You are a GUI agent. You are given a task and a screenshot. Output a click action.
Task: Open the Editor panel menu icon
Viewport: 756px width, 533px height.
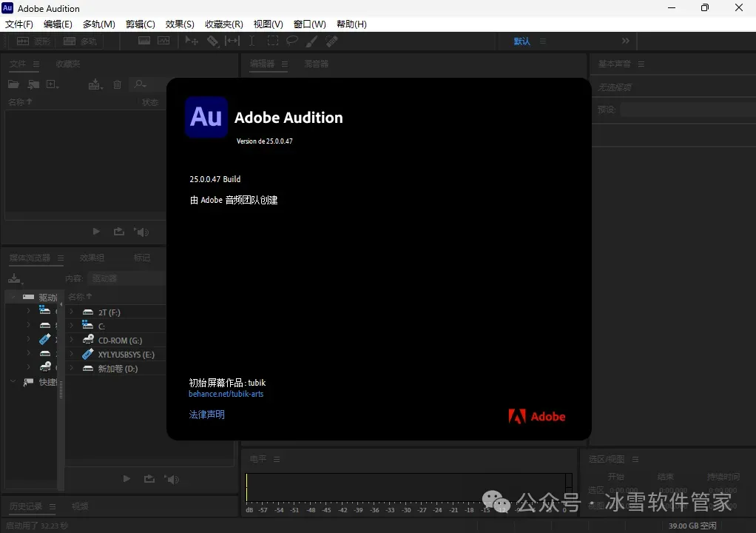click(x=285, y=64)
